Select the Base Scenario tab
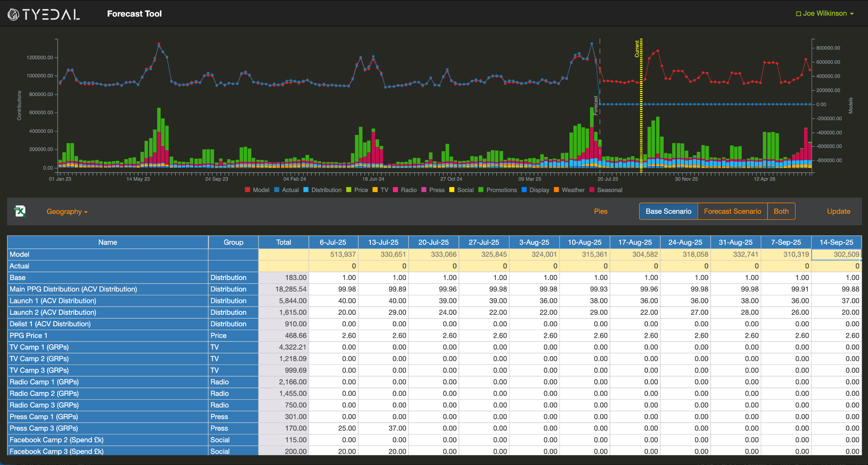868x465 pixels. click(668, 211)
